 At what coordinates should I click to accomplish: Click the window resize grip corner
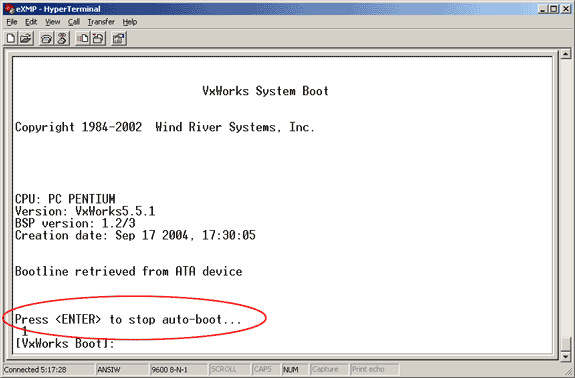pyautogui.click(x=568, y=371)
